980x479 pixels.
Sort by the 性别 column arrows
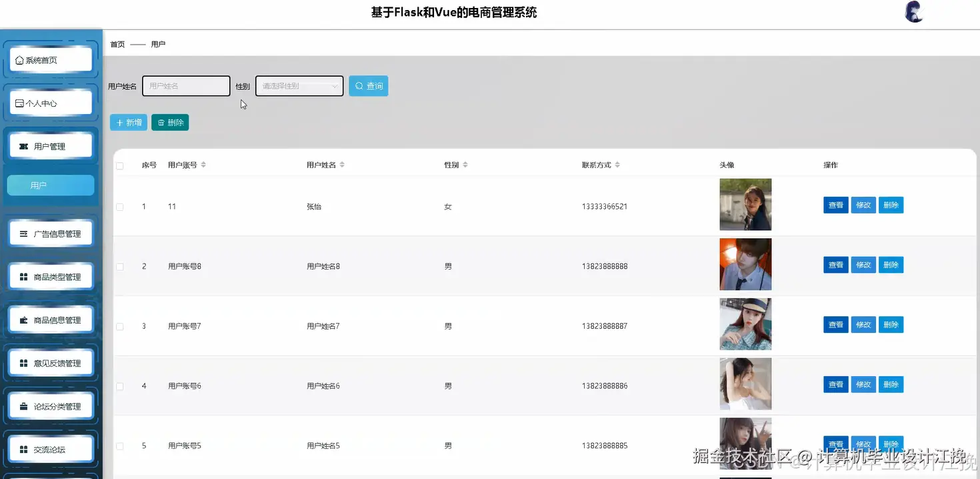click(465, 165)
